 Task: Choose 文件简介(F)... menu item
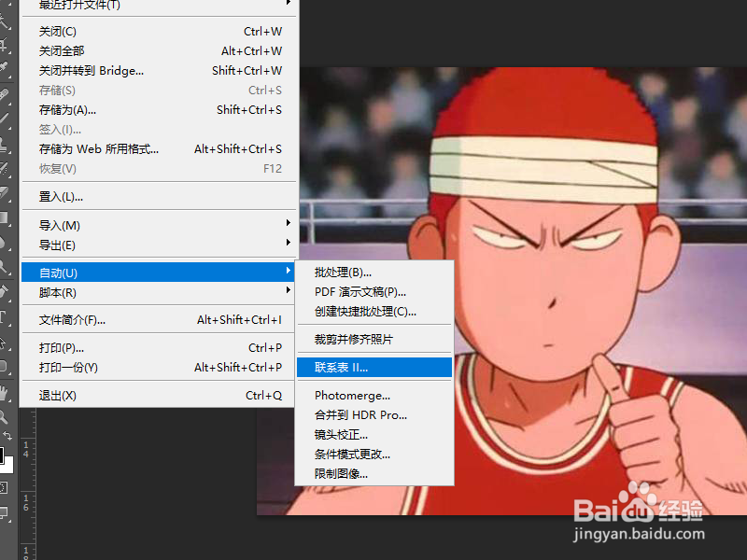159,319
